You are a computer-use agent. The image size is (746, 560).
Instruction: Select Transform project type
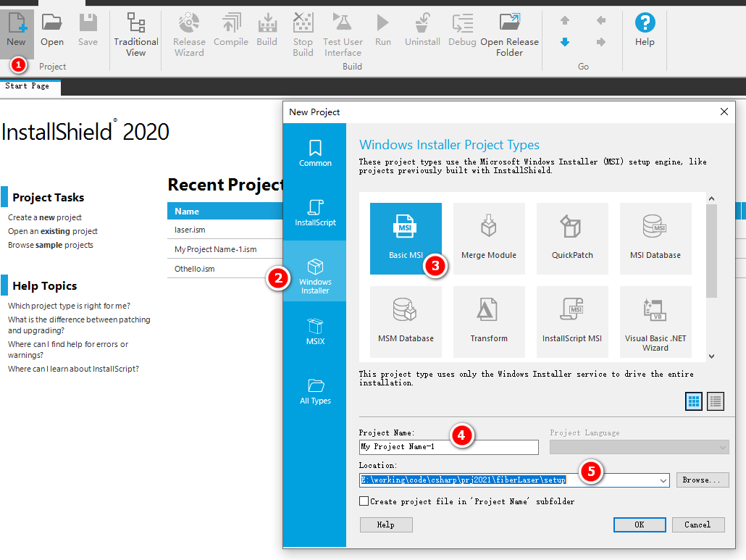click(x=489, y=322)
